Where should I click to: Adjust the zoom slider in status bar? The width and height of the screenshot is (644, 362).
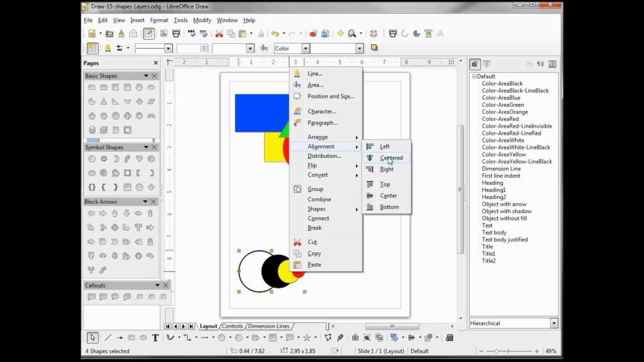[x=497, y=351]
